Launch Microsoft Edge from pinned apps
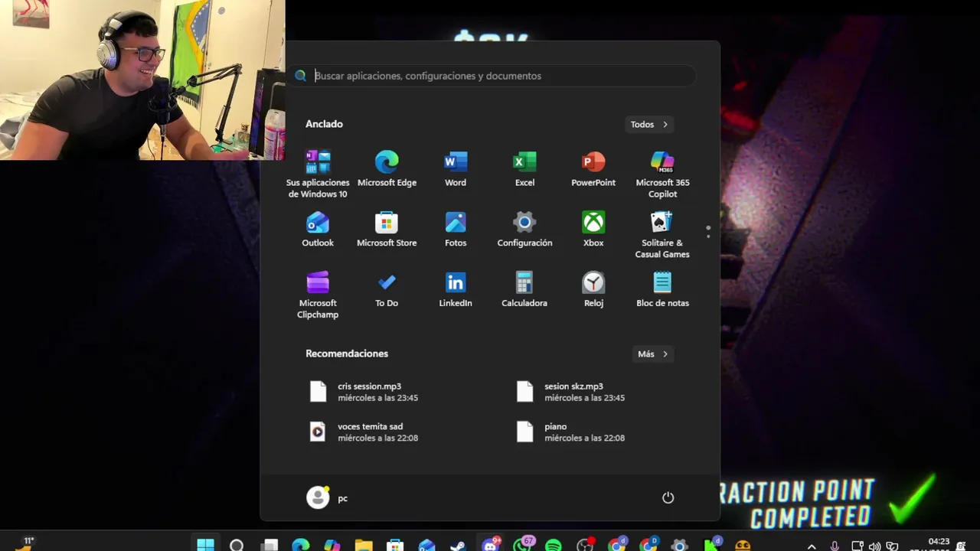 (387, 169)
